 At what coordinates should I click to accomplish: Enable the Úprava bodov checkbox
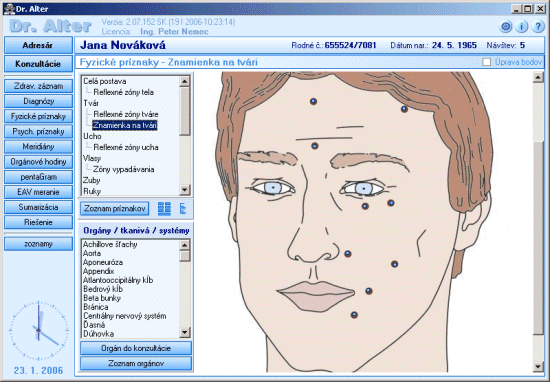click(x=487, y=62)
